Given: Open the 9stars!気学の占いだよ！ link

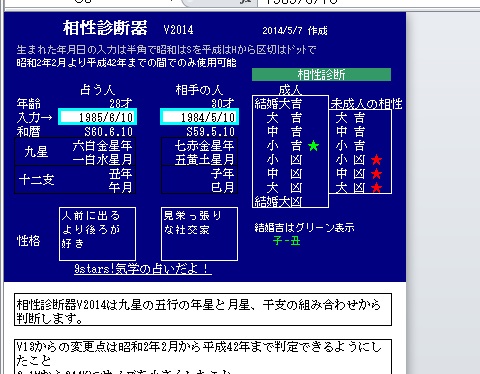Looking at the screenshot, I should [x=143, y=268].
